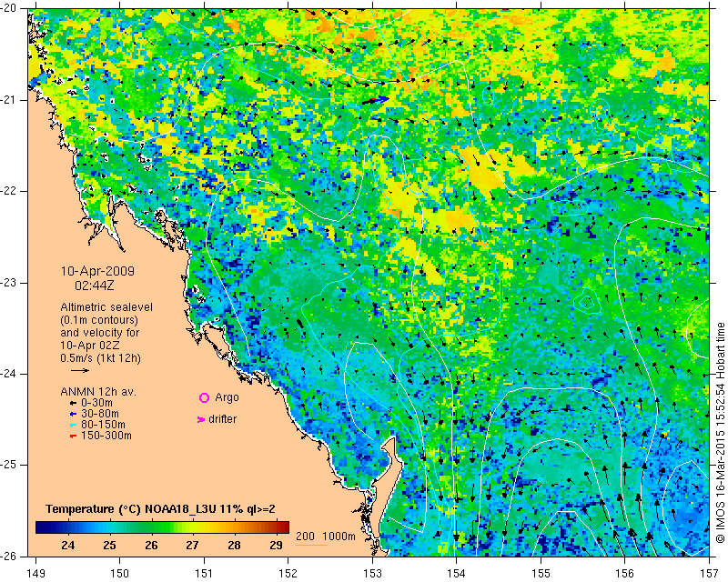Click the latitude -23 axis label
728x582 pixels.
pyautogui.click(x=7, y=283)
